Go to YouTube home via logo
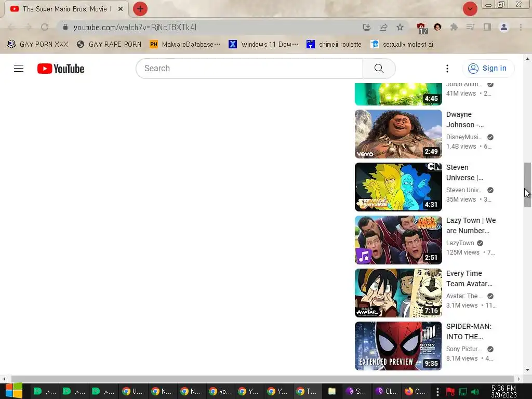Viewport: 532px width, 399px height. pyautogui.click(x=61, y=69)
